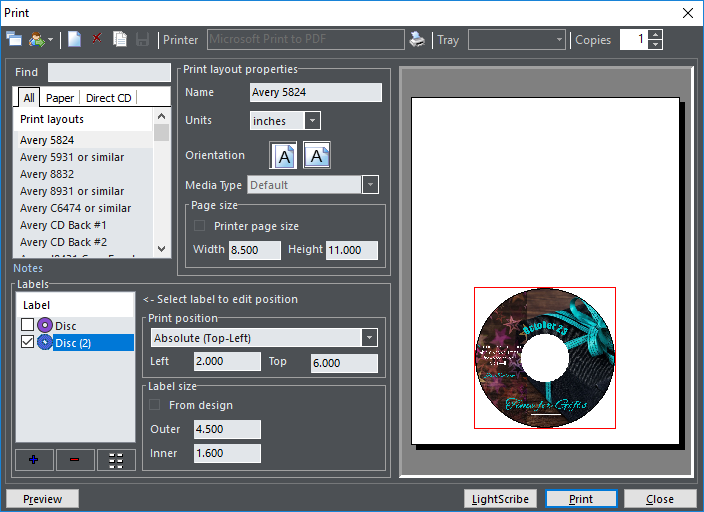Click the print layouts window icon in toolbar
The height and width of the screenshot is (512, 704).
(14, 40)
